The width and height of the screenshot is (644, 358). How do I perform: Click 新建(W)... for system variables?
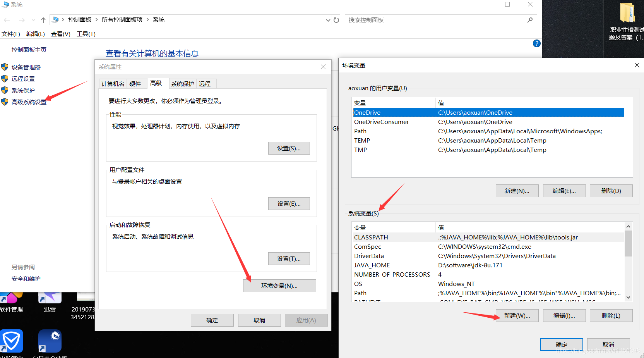(x=517, y=316)
